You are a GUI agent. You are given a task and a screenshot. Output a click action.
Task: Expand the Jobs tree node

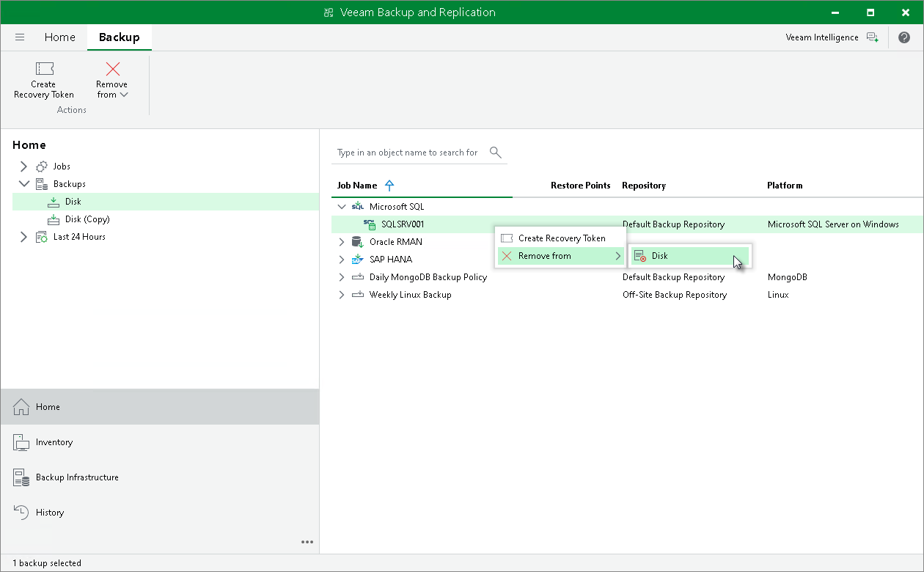click(23, 166)
